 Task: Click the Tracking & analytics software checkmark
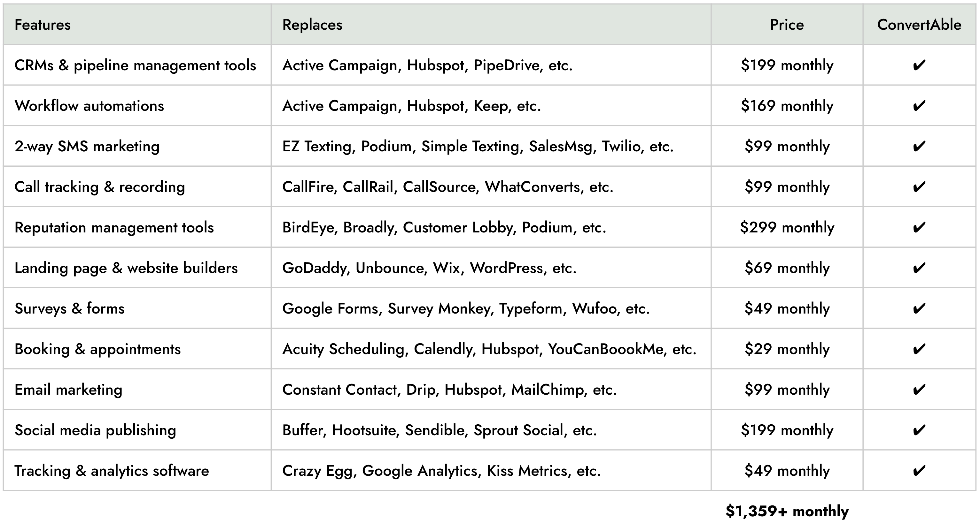[x=919, y=471]
